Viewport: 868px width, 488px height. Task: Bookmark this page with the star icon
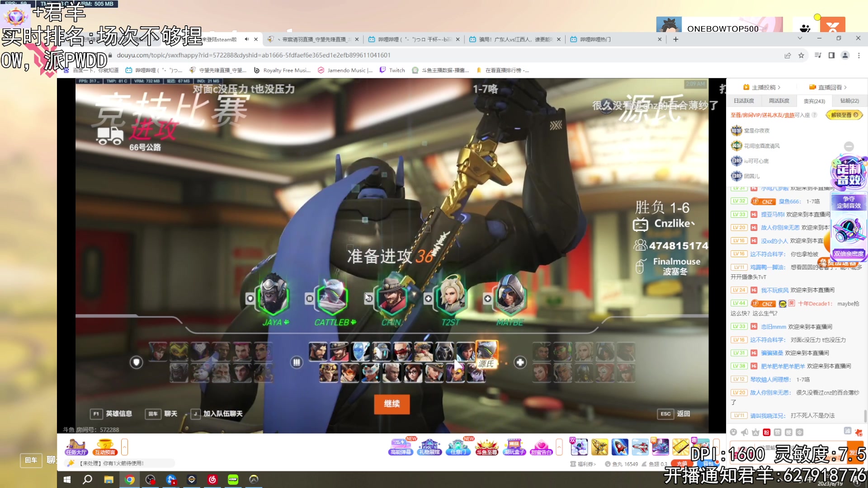[801, 55]
